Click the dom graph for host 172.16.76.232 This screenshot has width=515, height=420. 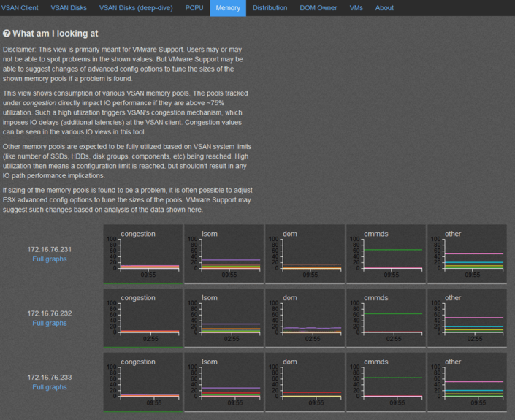pyautogui.click(x=305, y=318)
